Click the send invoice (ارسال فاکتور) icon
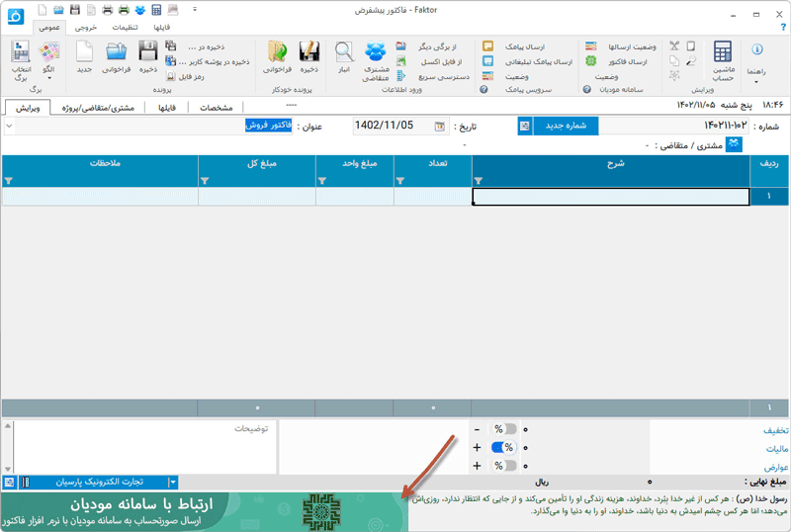The width and height of the screenshot is (791, 532). point(590,61)
